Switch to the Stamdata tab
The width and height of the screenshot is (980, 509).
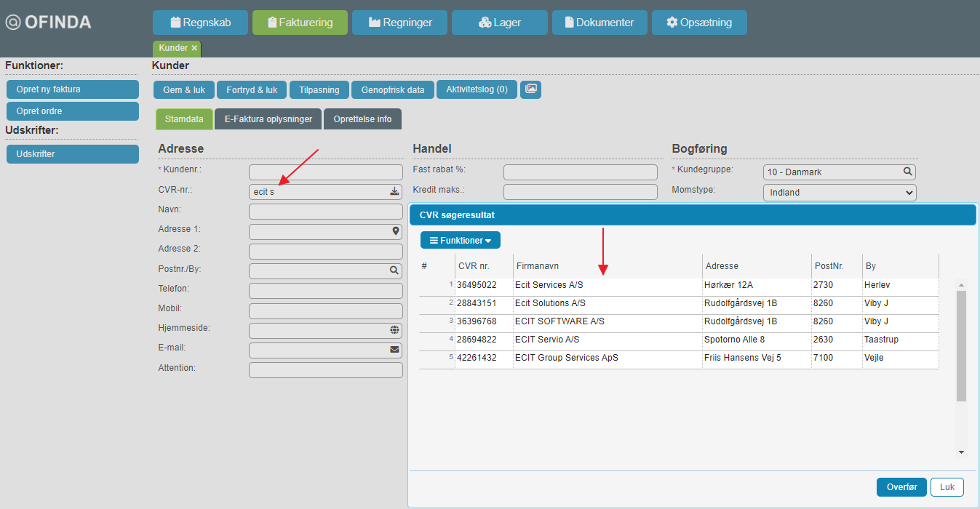click(x=184, y=119)
